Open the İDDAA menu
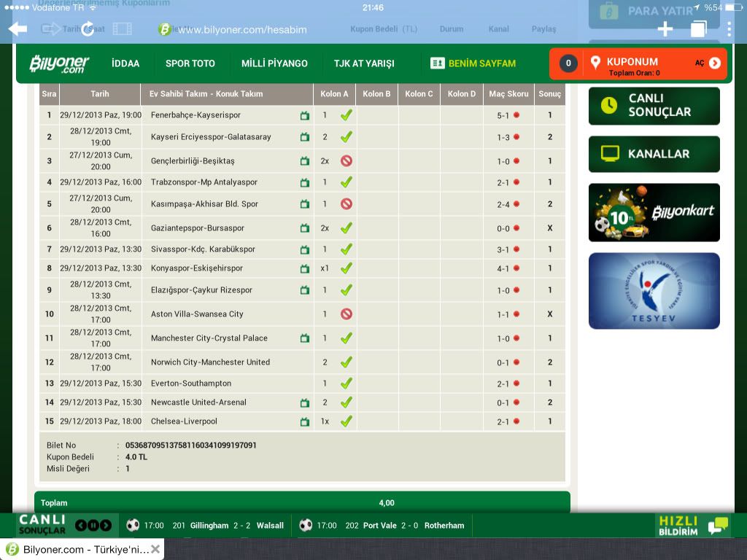 click(x=125, y=63)
